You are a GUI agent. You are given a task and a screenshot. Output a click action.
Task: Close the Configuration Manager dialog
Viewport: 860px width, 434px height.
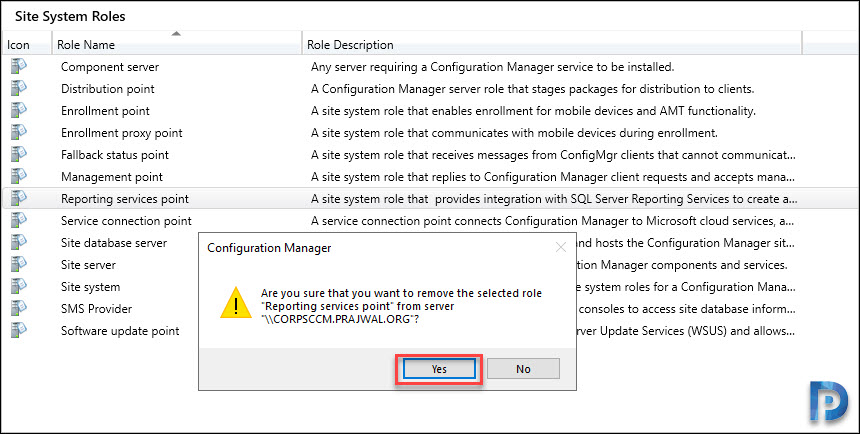coord(561,247)
